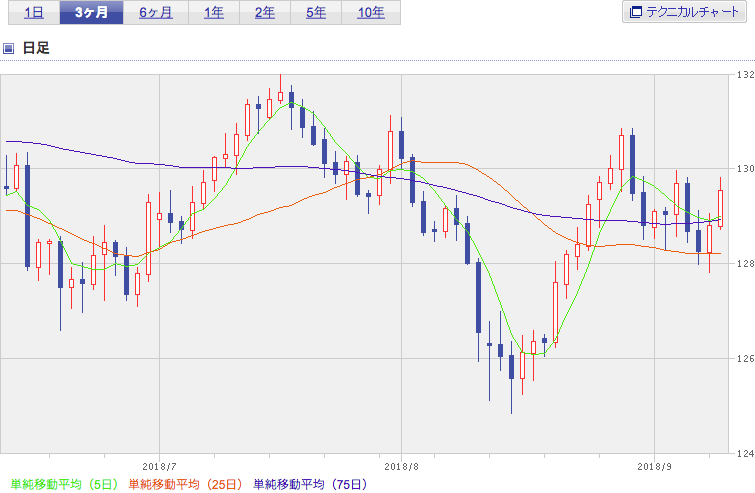Click the window icon in テクニカルチャート button
This screenshot has height=493, width=755.
636,12
